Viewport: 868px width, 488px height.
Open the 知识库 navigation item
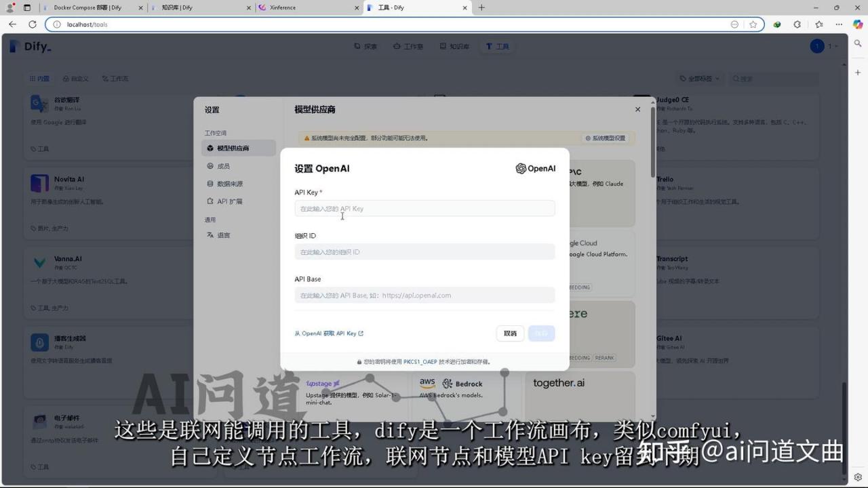(x=454, y=46)
